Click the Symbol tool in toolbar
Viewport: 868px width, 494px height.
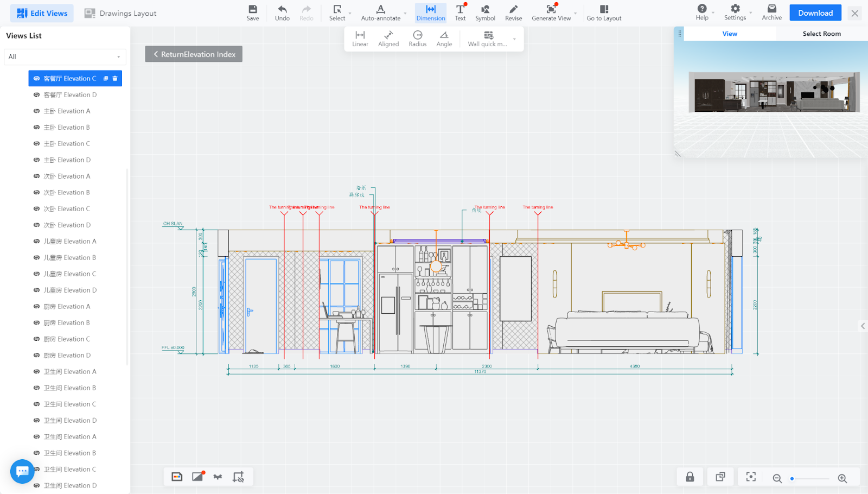pyautogui.click(x=485, y=12)
